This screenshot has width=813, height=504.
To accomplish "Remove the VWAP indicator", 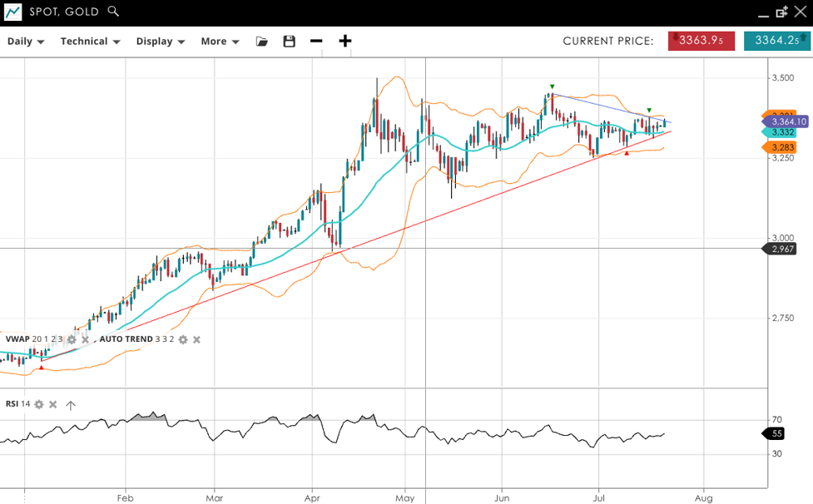I will click(85, 339).
